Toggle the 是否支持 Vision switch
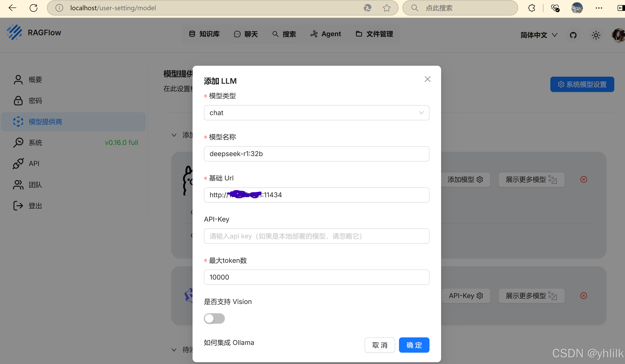This screenshot has width=625, height=364. (x=214, y=318)
